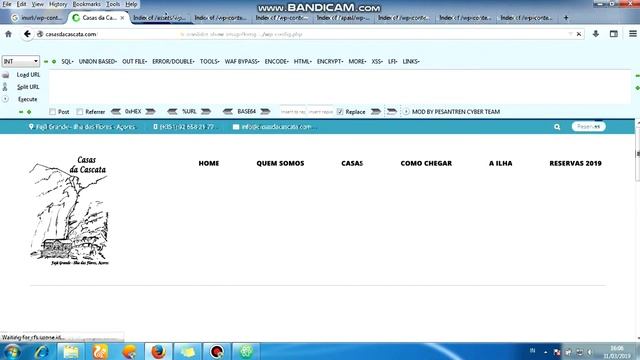Open the File menu
The width and height of the screenshot is (640, 360).
coord(7,4)
